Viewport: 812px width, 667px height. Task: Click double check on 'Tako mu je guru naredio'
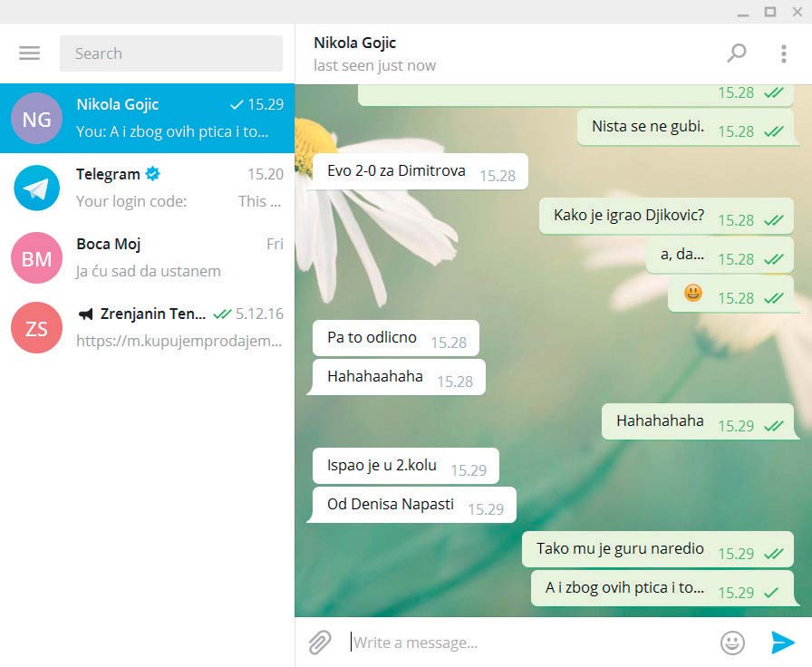coord(774,554)
